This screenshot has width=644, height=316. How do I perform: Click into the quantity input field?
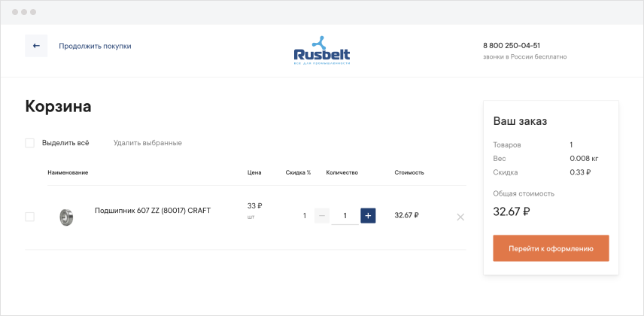click(345, 216)
